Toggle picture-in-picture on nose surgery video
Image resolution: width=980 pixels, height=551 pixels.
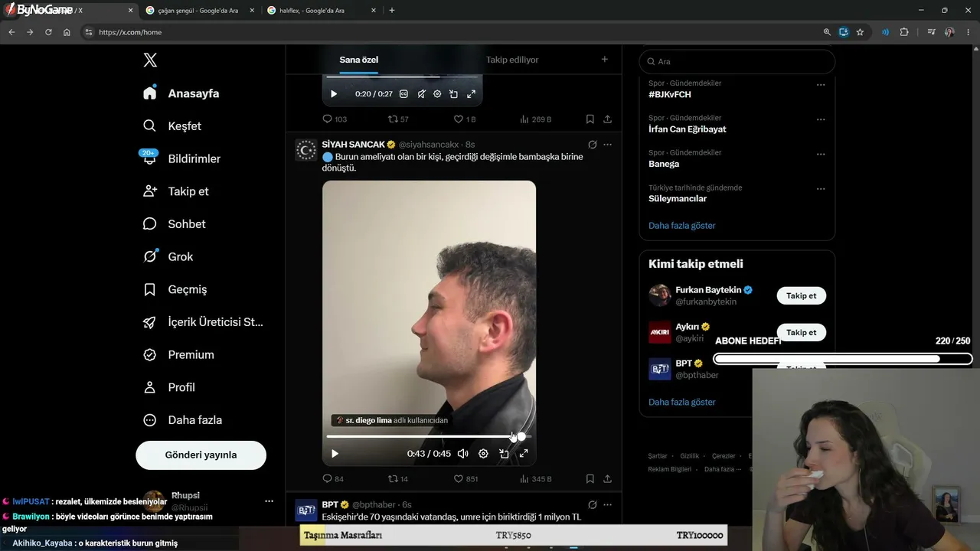click(x=504, y=454)
